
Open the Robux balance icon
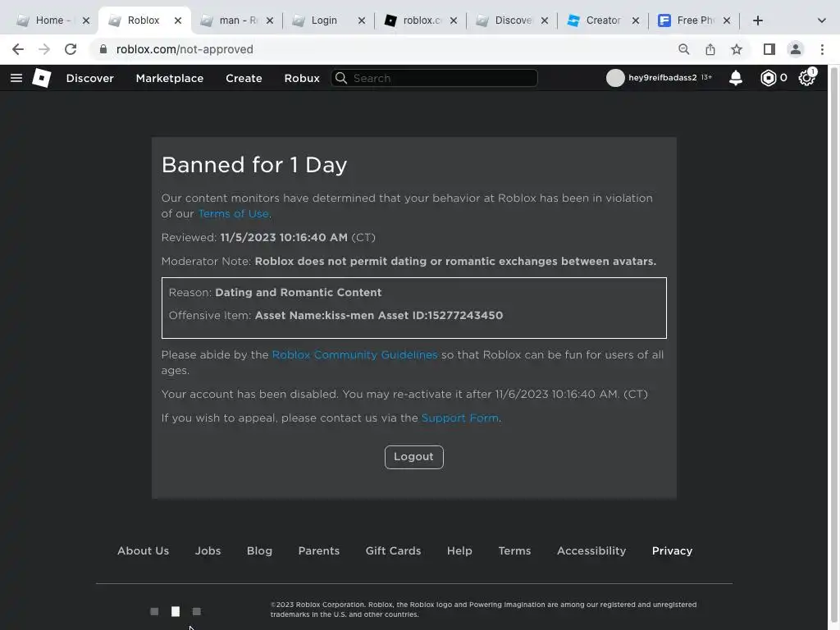click(x=768, y=78)
